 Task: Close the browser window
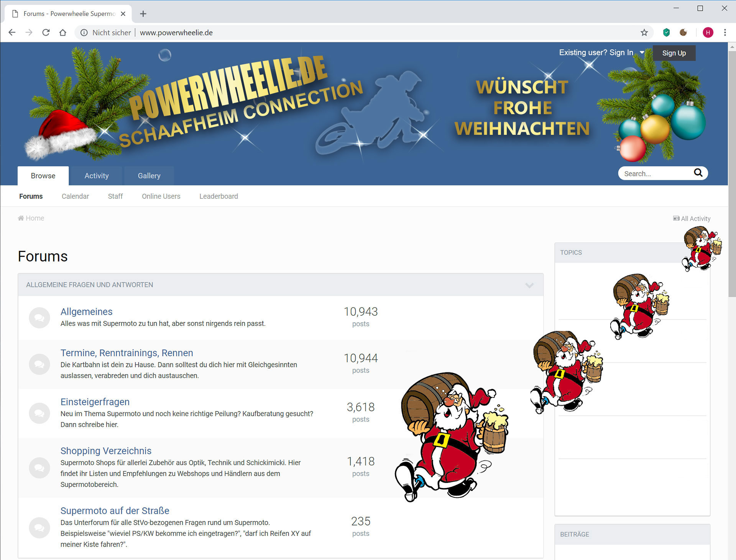(x=724, y=8)
